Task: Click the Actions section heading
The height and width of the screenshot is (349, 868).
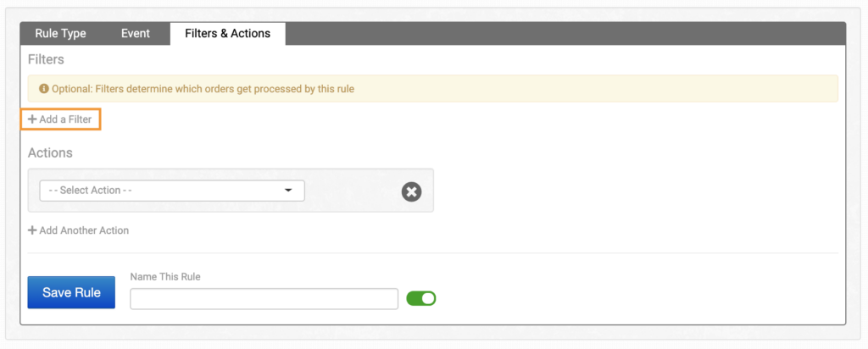Action: 50,153
